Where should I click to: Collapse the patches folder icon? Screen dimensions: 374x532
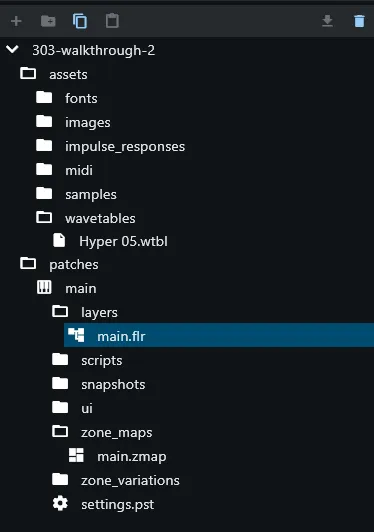(28, 263)
